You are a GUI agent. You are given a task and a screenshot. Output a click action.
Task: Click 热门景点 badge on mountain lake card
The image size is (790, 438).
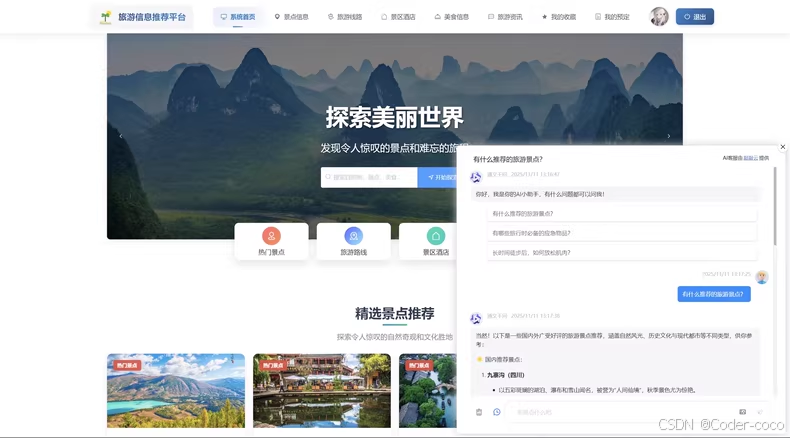127,365
